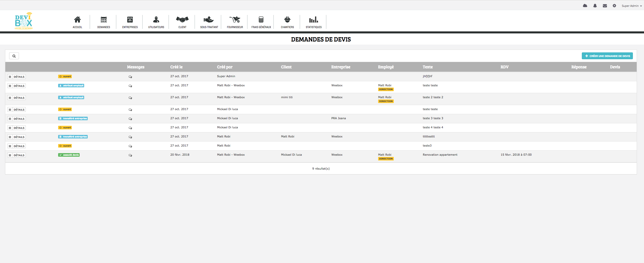
Task: Open messages icon for jhfjfjhf row
Action: click(x=130, y=77)
